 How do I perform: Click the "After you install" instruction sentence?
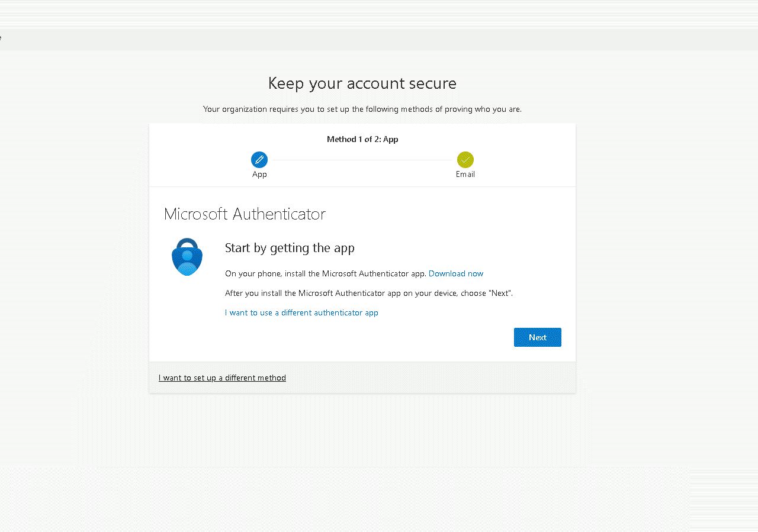368,293
